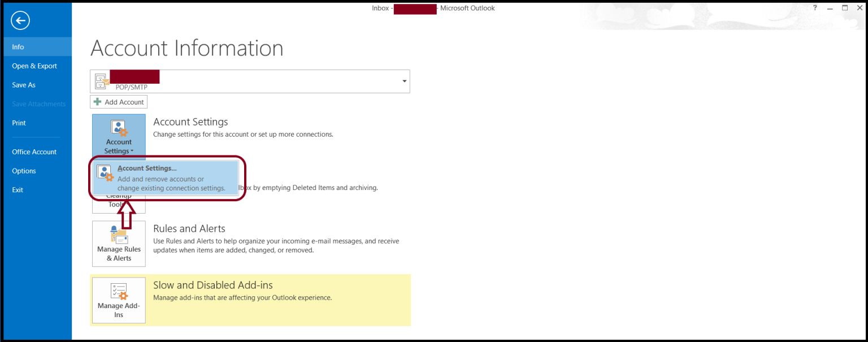868x342 pixels.
Task: Close the Outlook window
Action: pos(860,8)
